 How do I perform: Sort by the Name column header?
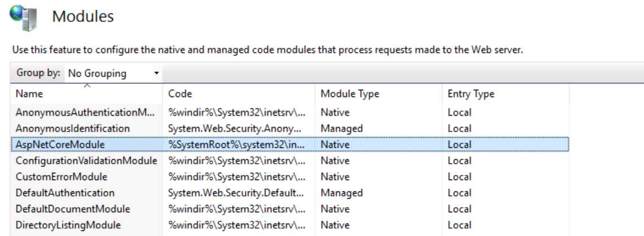[x=86, y=94]
